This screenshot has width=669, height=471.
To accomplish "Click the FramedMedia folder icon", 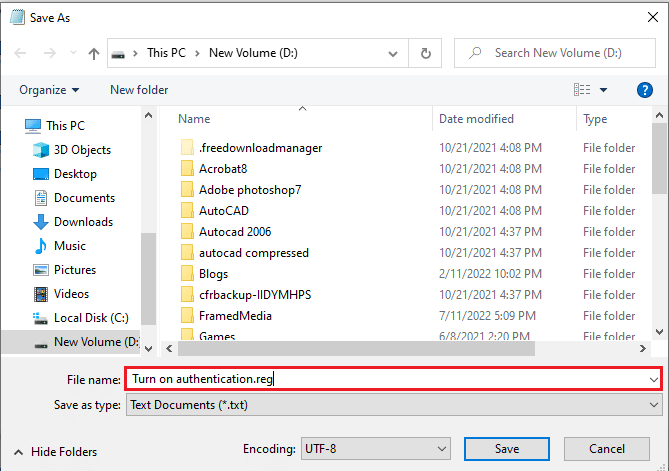I will 187,316.
